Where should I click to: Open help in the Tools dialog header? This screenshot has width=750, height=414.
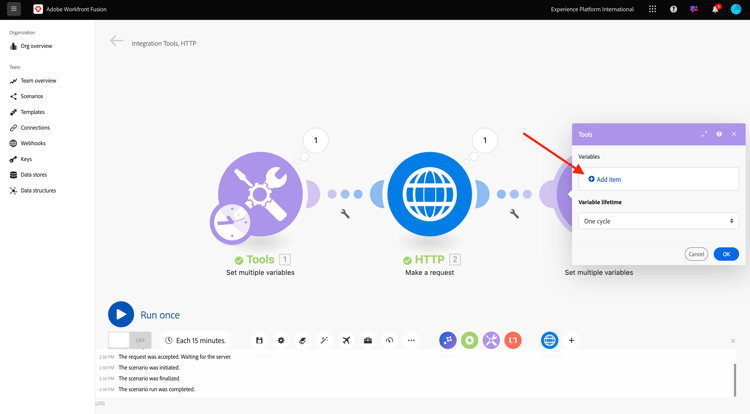point(719,134)
